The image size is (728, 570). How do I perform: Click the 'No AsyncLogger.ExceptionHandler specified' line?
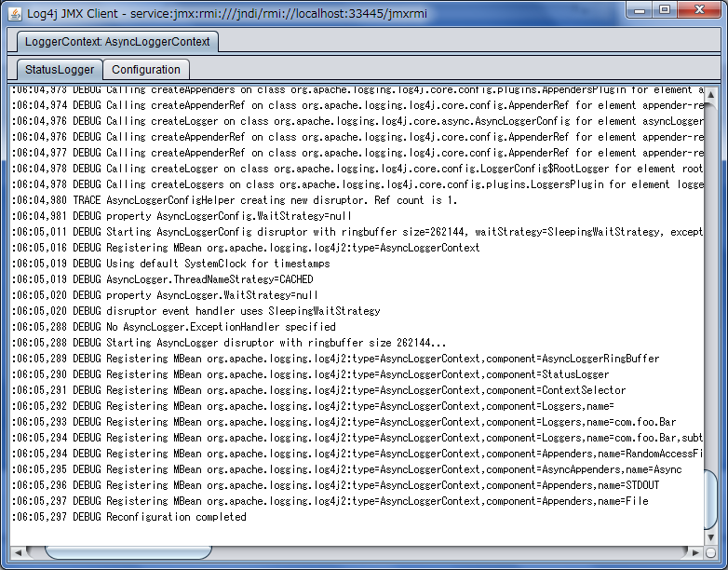204,327
